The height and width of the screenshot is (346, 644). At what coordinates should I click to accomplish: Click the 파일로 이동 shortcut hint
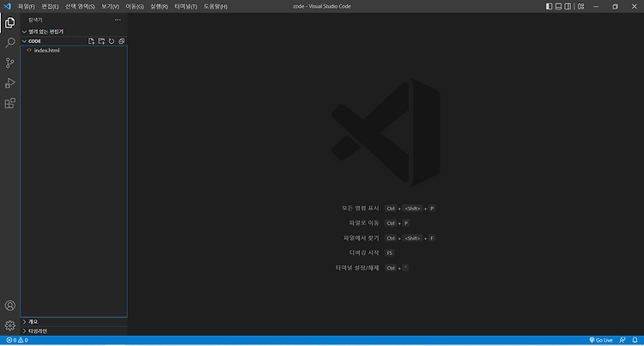coord(364,223)
